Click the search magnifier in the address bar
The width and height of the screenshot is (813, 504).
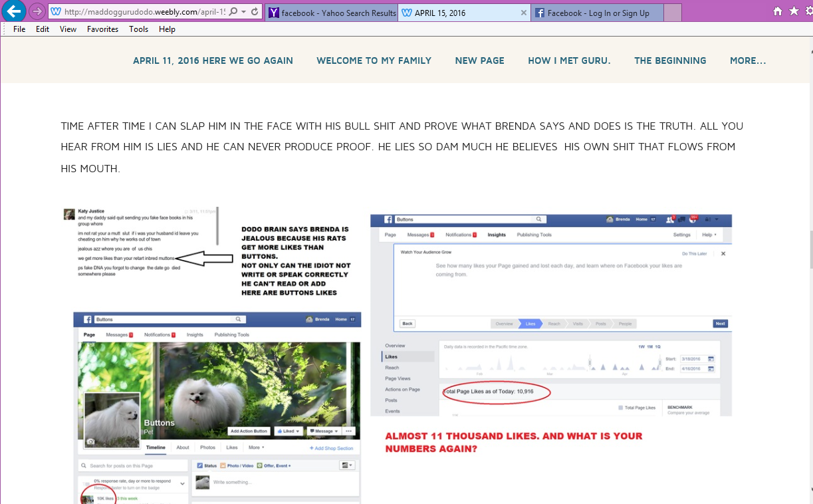pos(233,12)
